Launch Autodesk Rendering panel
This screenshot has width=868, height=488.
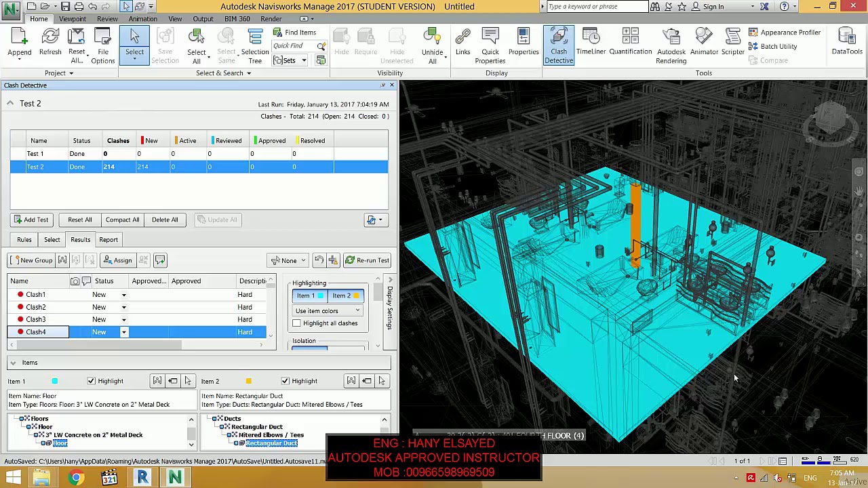coord(671,46)
